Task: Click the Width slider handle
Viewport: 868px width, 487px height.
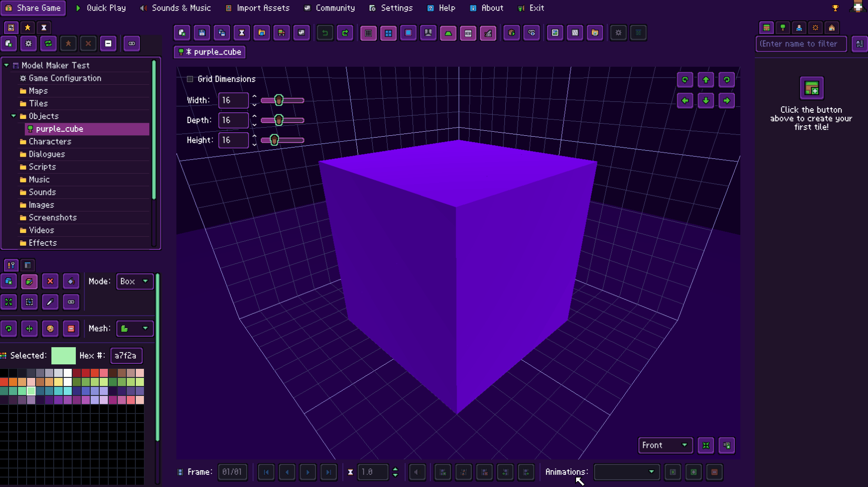Action: [279, 100]
